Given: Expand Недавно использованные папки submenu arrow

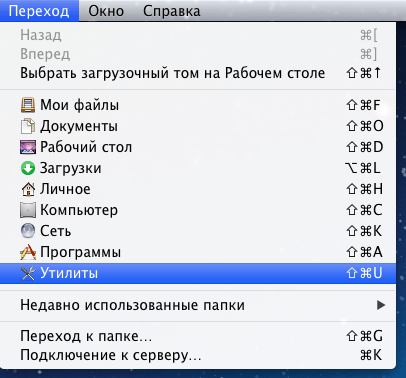Looking at the screenshot, I should click(381, 305).
